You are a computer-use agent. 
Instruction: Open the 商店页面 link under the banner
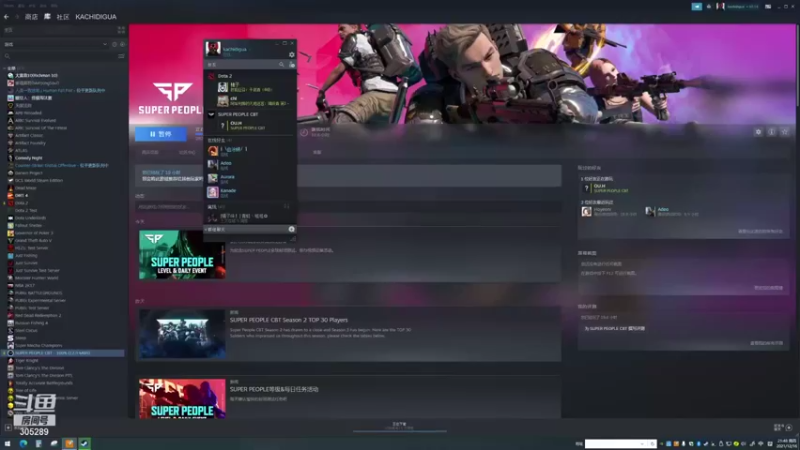pos(150,153)
